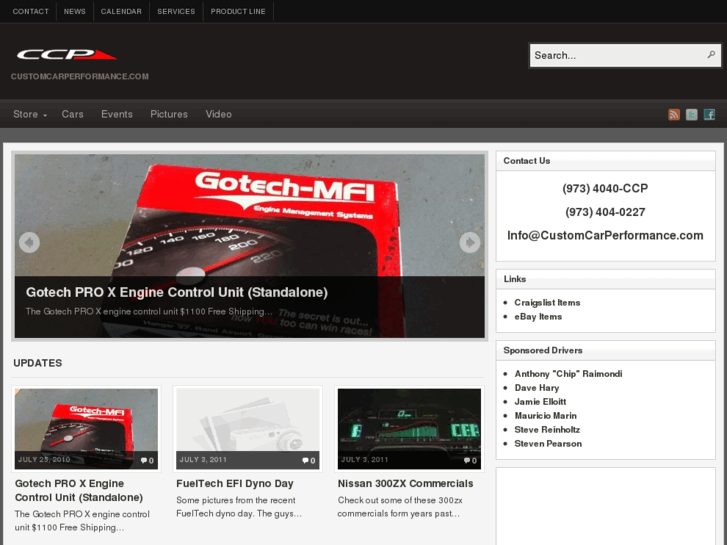Open eBay Items link
Screen dimensions: 727x545
pyautogui.click(x=538, y=316)
